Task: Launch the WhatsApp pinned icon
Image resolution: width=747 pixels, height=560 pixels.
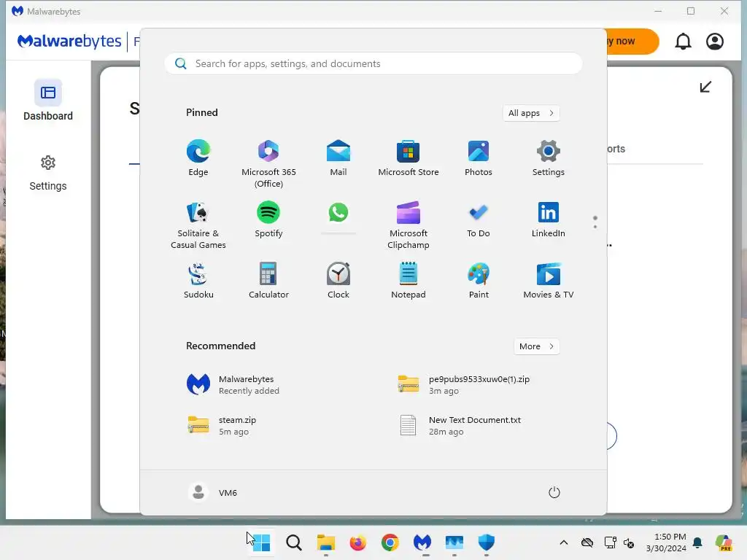Action: (x=338, y=213)
